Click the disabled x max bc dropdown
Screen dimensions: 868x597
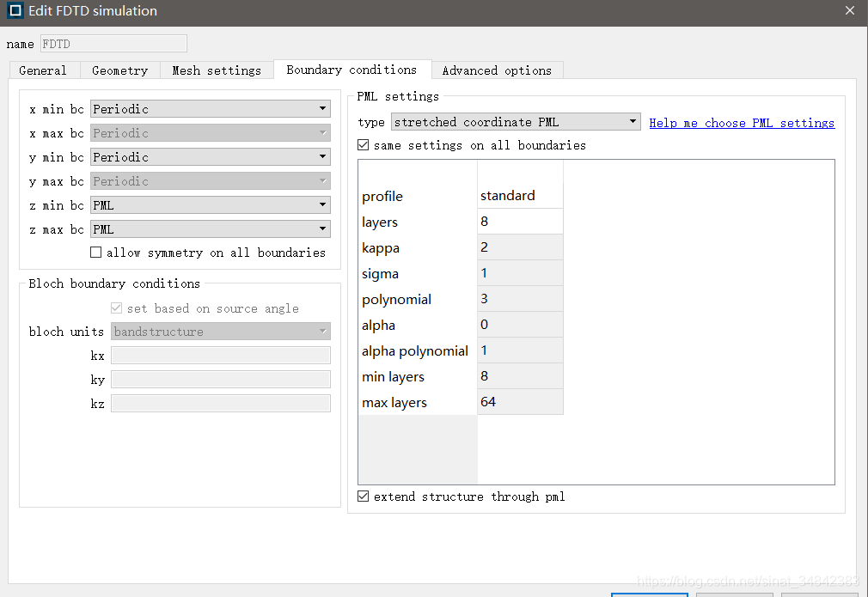211,133
